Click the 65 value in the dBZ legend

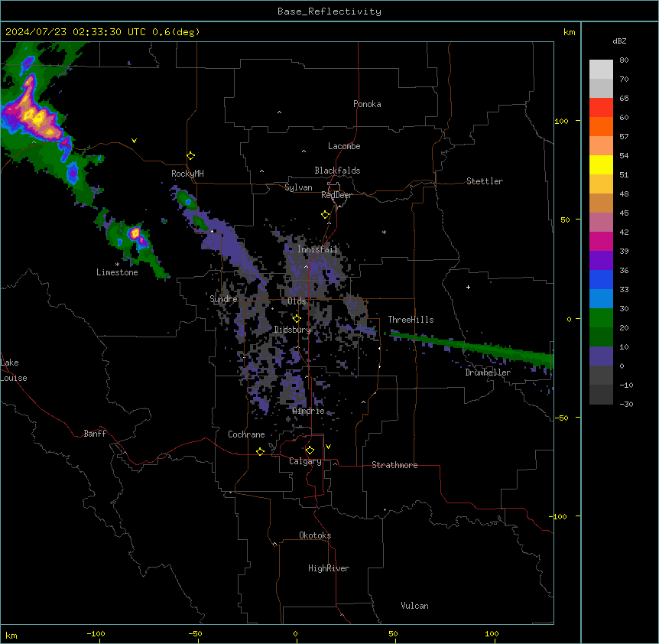pyautogui.click(x=624, y=98)
